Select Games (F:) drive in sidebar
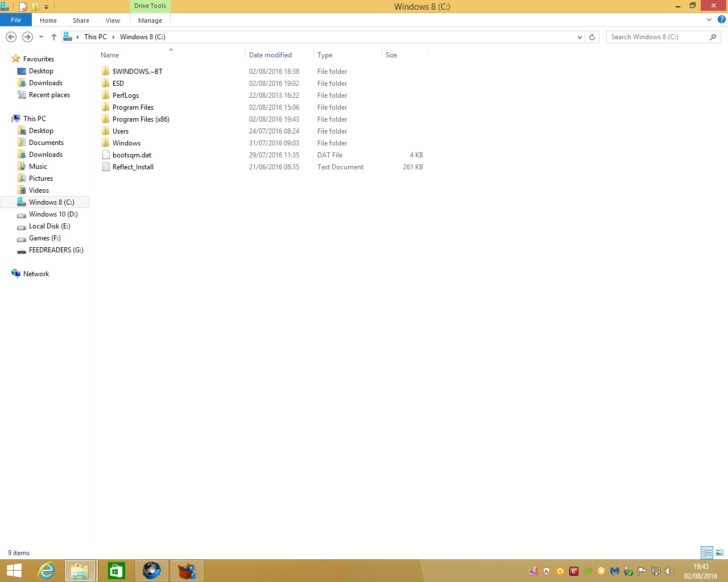Screen dimensions: 728x582 44,238
